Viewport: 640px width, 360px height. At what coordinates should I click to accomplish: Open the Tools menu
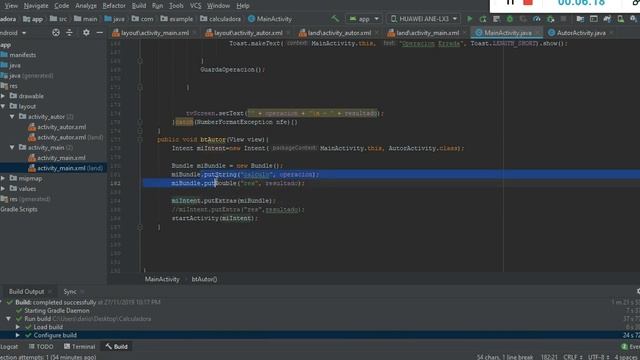(176, 6)
